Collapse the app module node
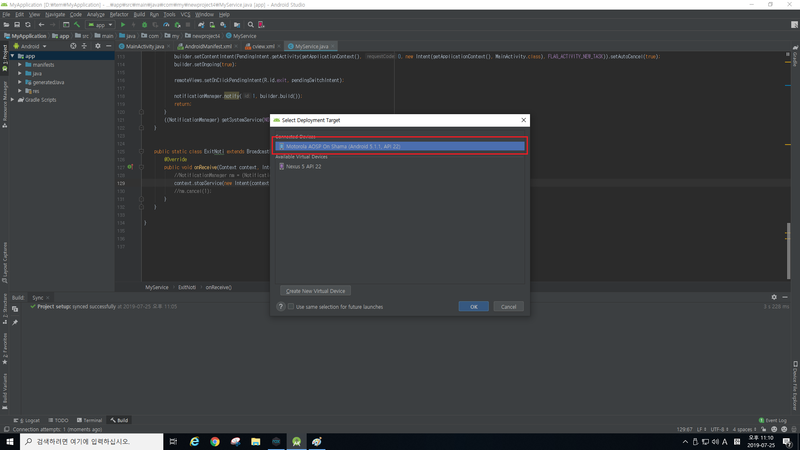This screenshot has height=450, width=800. 12,56
